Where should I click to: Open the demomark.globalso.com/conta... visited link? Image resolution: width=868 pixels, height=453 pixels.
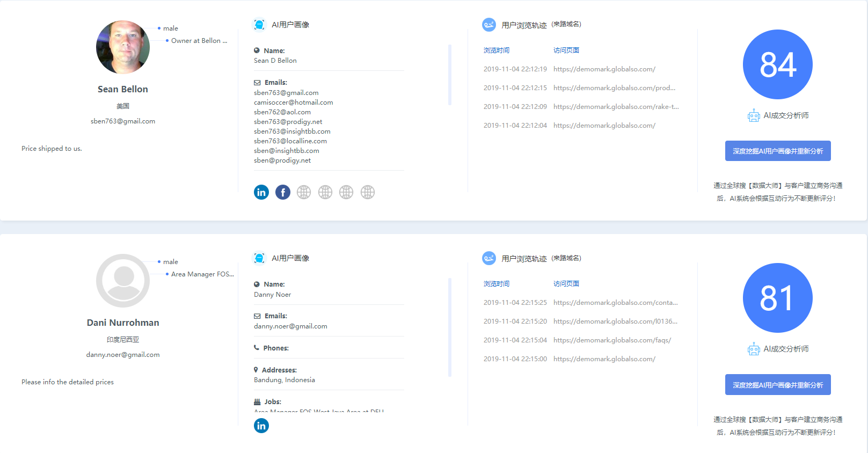click(615, 303)
